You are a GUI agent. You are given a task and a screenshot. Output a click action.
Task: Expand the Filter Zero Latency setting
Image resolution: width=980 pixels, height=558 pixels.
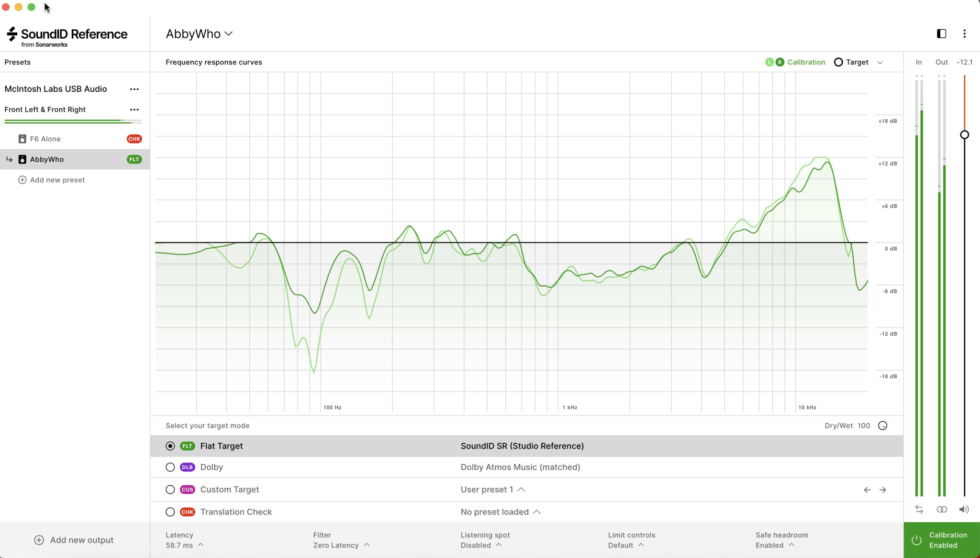[x=342, y=540]
